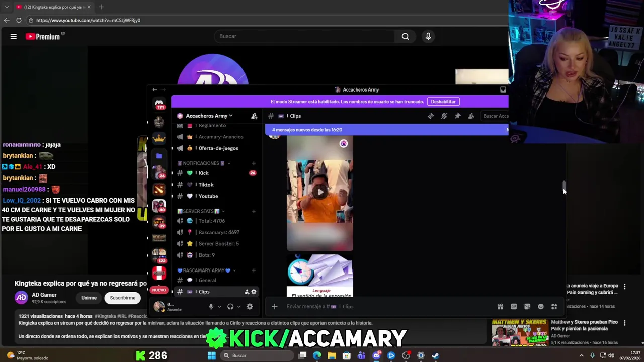Deafen with the headphones icon

[x=230, y=306]
